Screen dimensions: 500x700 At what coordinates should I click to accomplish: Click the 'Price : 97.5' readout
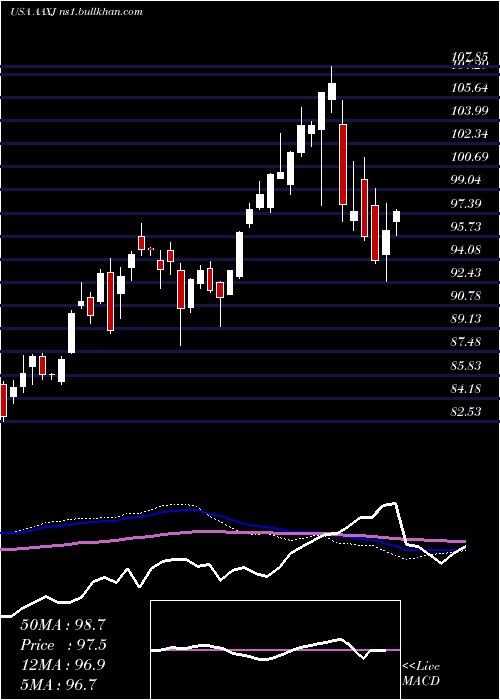[x=64, y=645]
